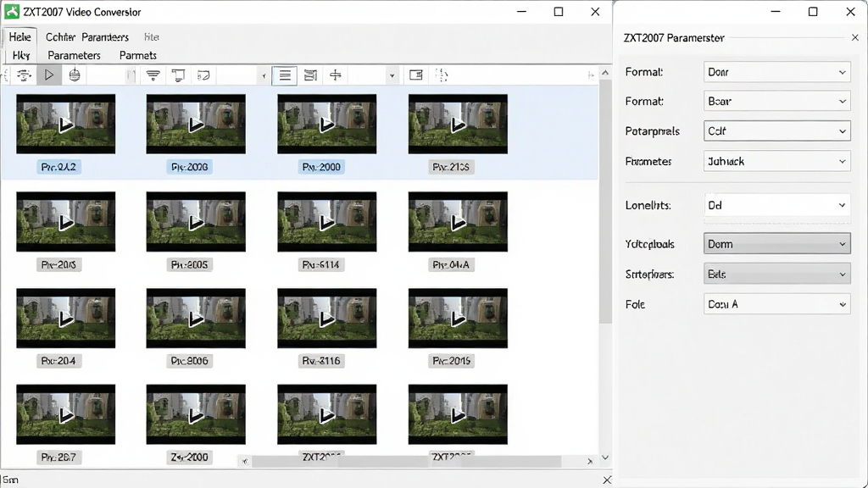
Task: Click the dashed selection icon in the toolbar
Action: tap(441, 75)
